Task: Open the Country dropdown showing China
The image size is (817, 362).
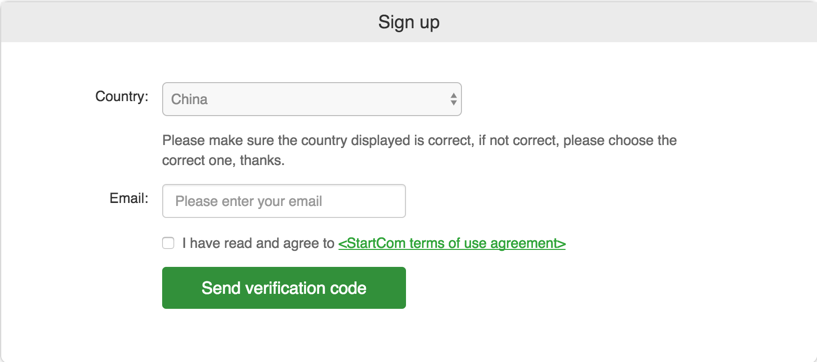Action: pos(312,99)
